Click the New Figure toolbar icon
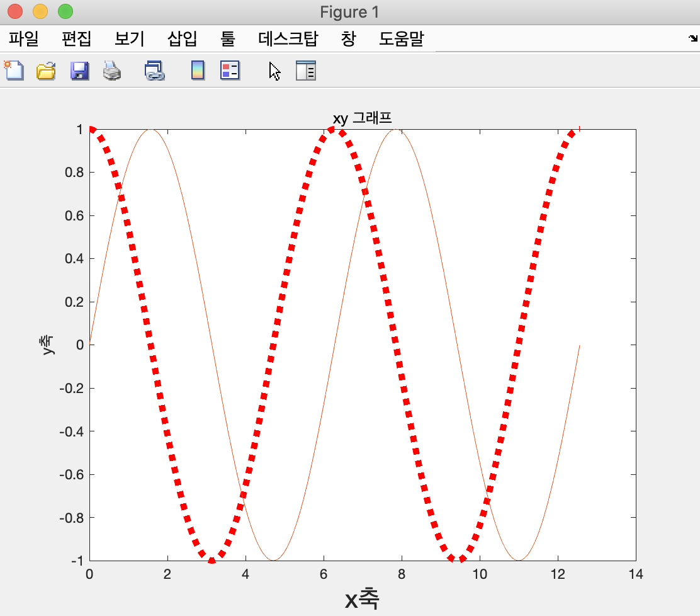Image resolution: width=700 pixels, height=616 pixels. tap(14, 71)
